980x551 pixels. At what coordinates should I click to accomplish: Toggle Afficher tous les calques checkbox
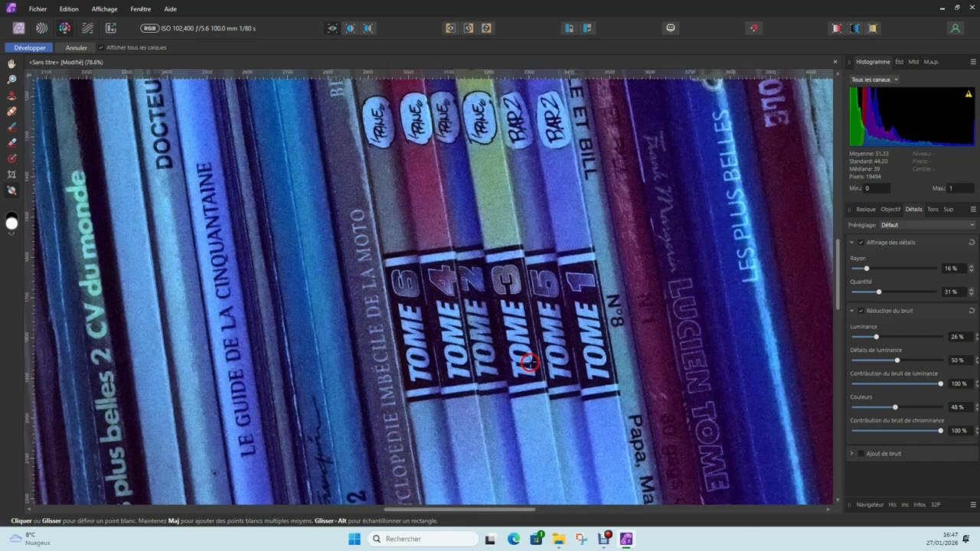[101, 47]
